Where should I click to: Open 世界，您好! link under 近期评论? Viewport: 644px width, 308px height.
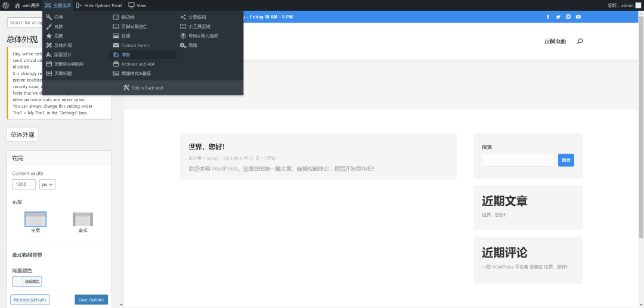point(556,267)
